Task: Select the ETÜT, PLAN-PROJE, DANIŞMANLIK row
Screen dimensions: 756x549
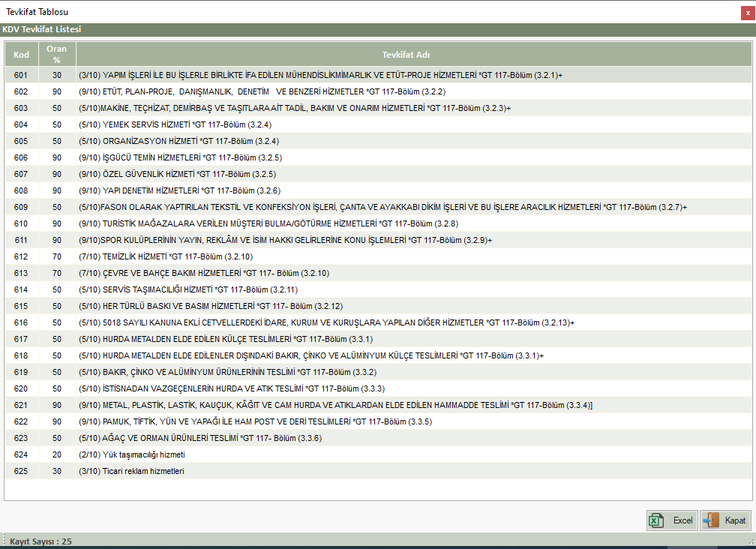Action: 379,91
